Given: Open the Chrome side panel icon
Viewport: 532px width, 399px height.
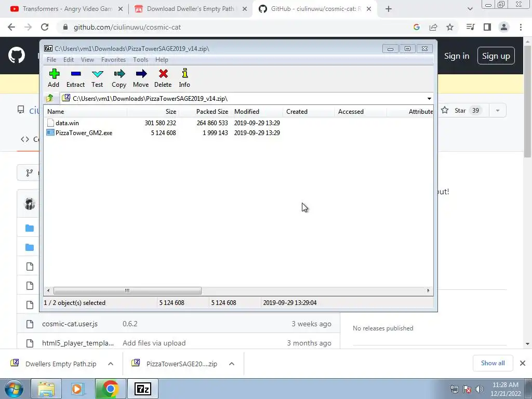Looking at the screenshot, I should (x=487, y=27).
